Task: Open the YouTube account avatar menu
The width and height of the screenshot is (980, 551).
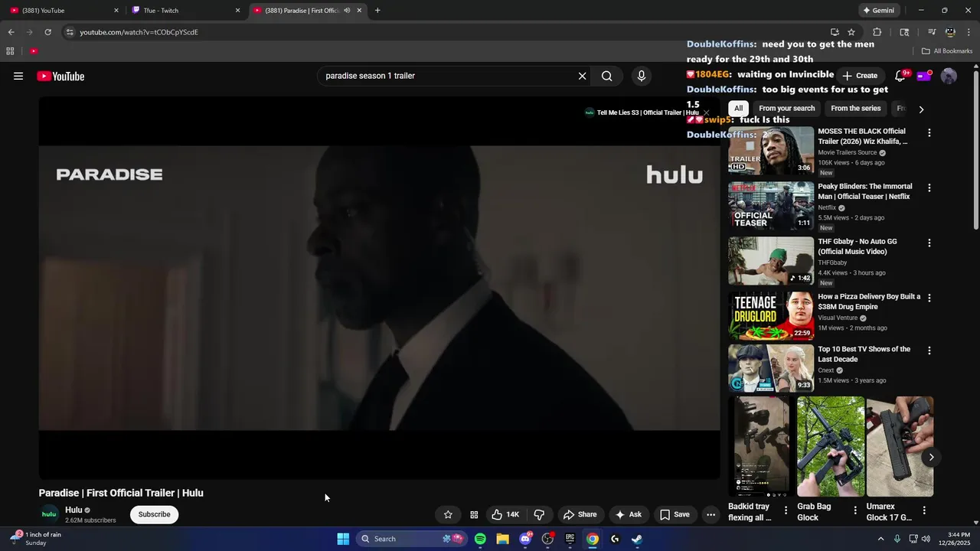Action: 949,76
